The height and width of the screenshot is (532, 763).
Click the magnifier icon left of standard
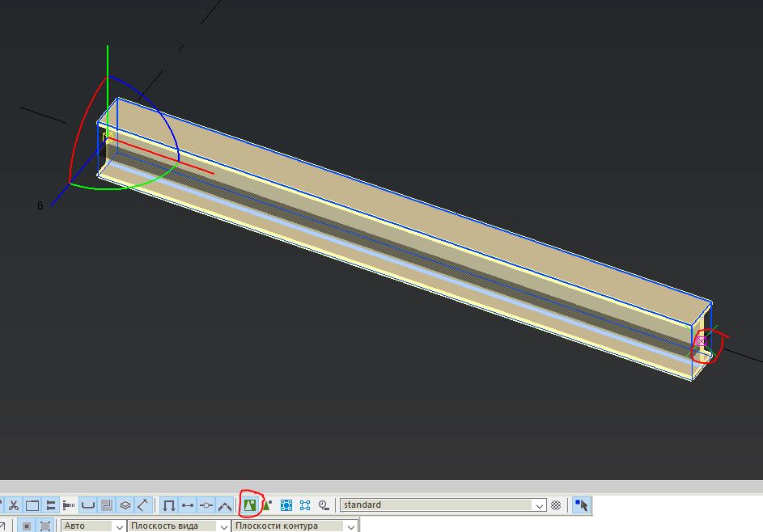pos(324,505)
